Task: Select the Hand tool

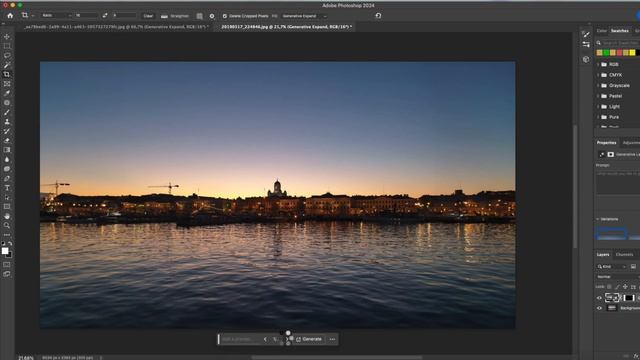Action: coord(7,216)
